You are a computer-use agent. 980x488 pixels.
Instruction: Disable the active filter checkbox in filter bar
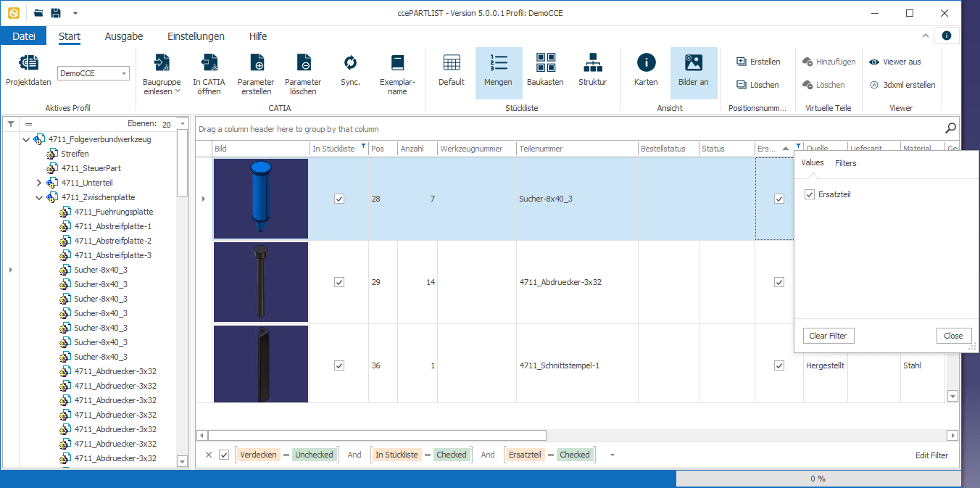[x=224, y=455]
